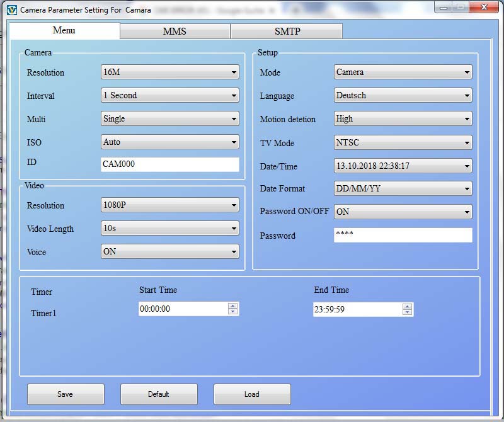Open the Mode dropdown

click(403, 72)
